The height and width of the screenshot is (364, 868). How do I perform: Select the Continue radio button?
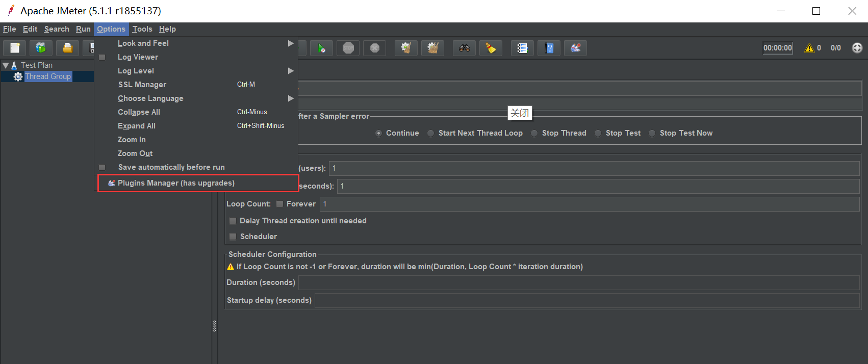[x=378, y=133]
